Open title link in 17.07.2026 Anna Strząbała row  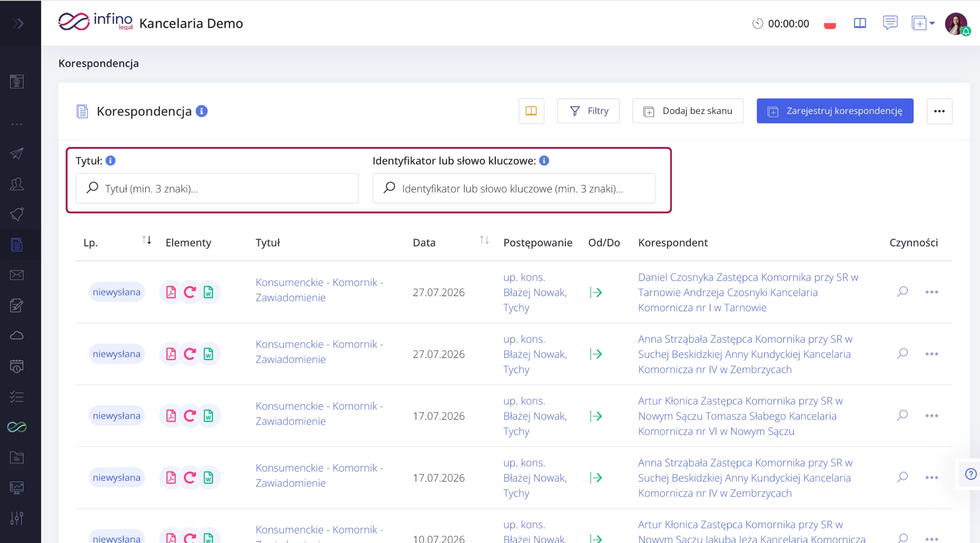[319, 475]
